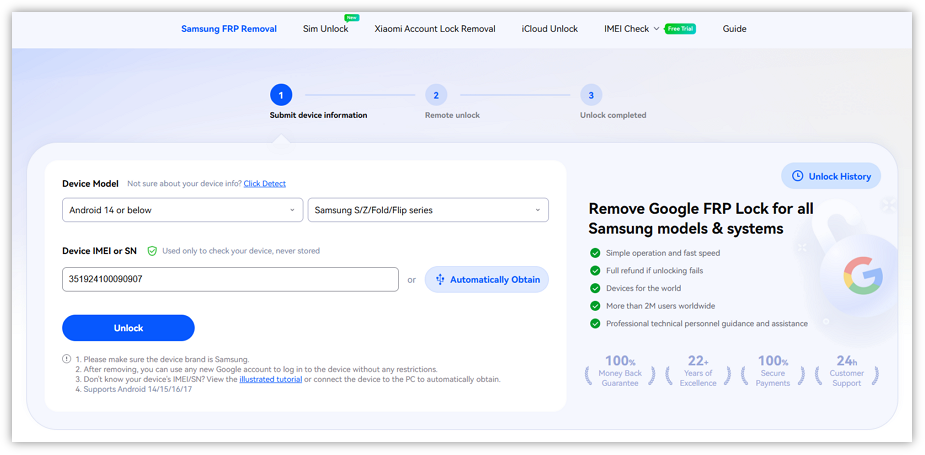Expand the IMEI Check chevron arrow
Image resolution: width=925 pixels, height=455 pixels.
(x=657, y=29)
